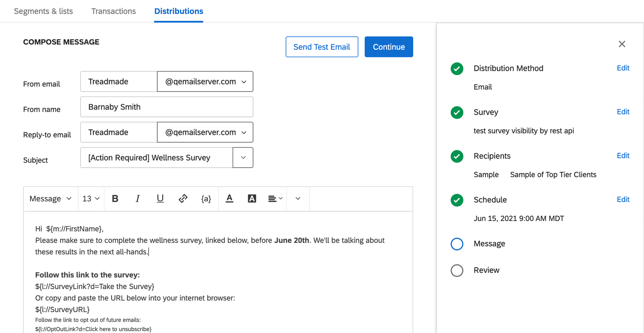Edit the Recipients section

623,156
